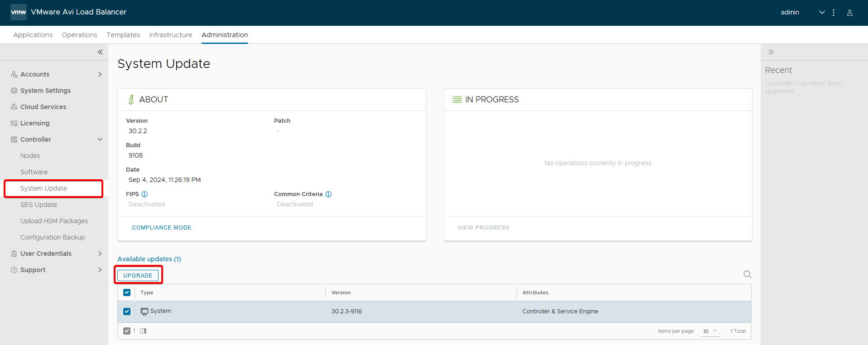Uncheck the System update row checkbox
The image size is (868, 345).
tap(127, 311)
